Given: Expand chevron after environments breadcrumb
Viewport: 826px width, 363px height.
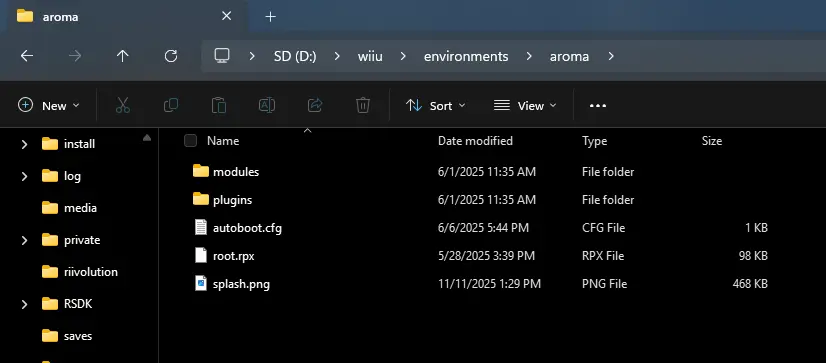Looking at the screenshot, I should click(x=529, y=56).
